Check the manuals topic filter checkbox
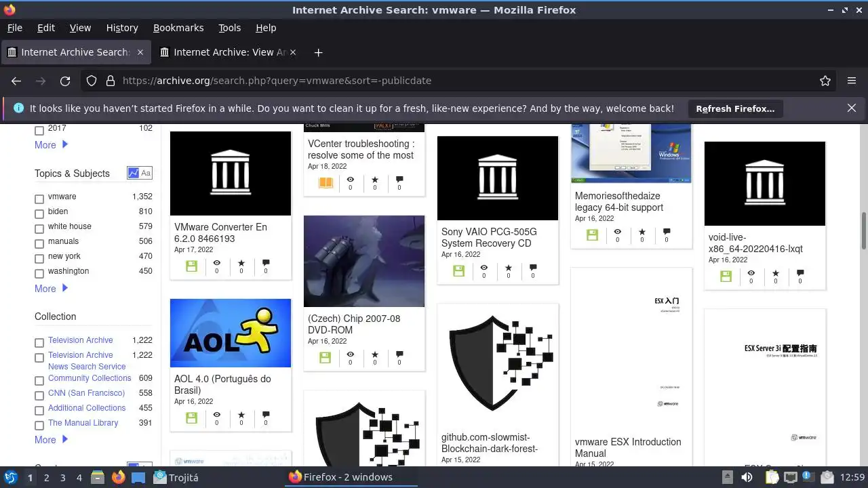 [39, 244]
